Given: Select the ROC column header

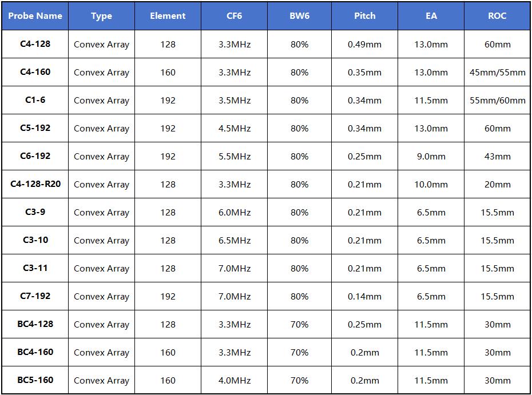Looking at the screenshot, I should click(x=497, y=16).
